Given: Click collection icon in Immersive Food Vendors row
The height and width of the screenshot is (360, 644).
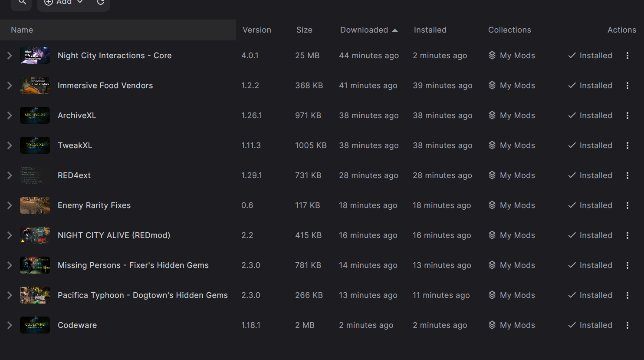Looking at the screenshot, I should click(x=492, y=86).
